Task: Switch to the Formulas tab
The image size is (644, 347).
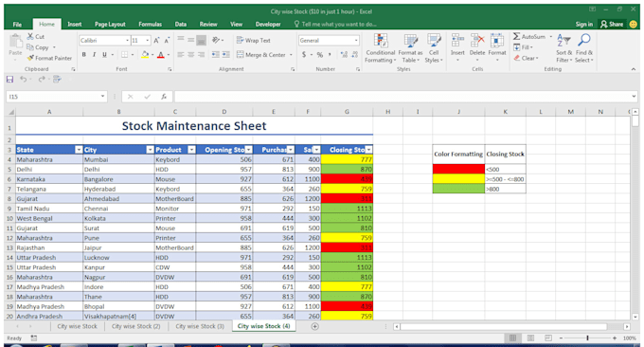Action: (150, 25)
